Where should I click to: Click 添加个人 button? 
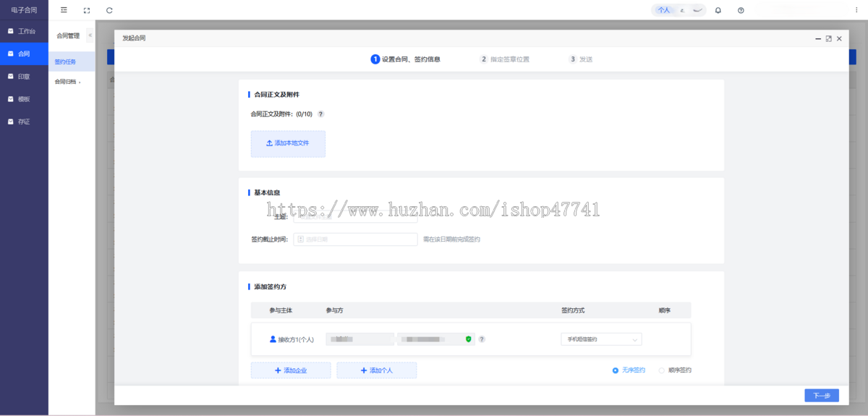click(x=376, y=370)
